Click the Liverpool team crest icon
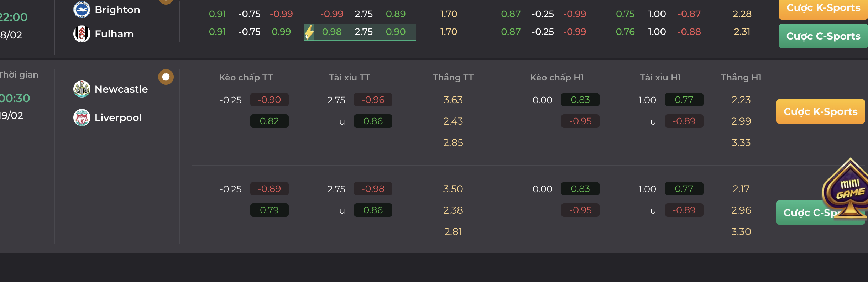 pos(82,117)
